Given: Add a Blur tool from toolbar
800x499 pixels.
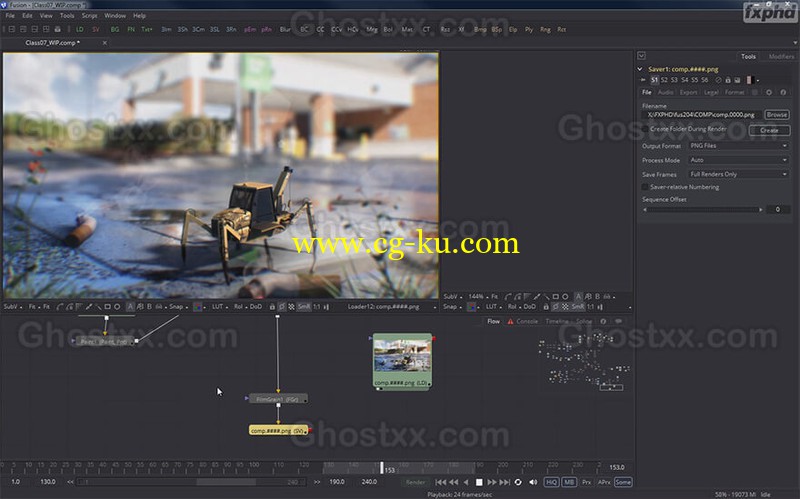Looking at the screenshot, I should pyautogui.click(x=285, y=30).
